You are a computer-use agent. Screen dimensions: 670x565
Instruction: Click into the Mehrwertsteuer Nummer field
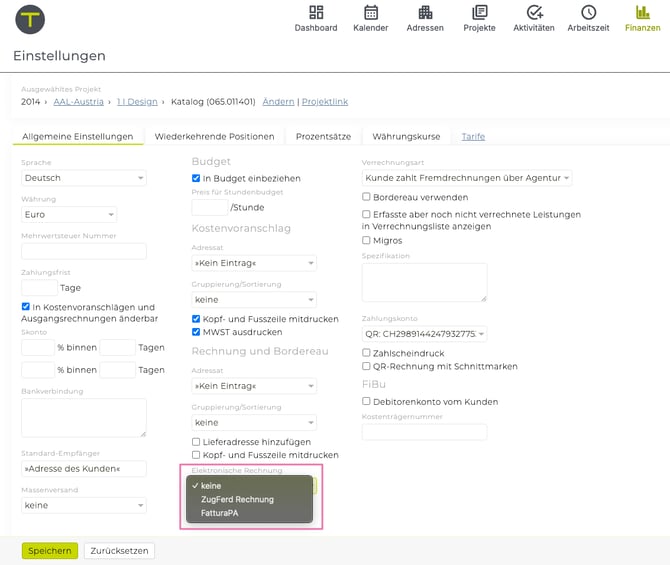pos(84,251)
